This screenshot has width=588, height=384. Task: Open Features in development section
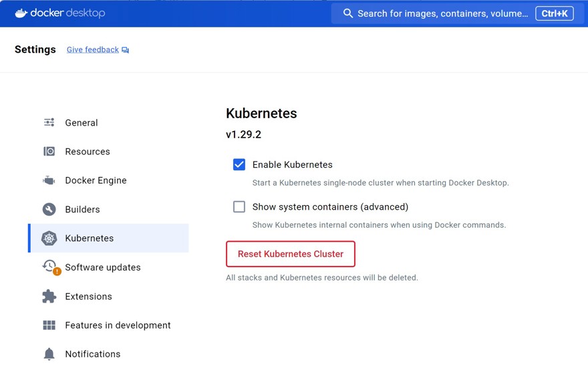click(x=108, y=325)
